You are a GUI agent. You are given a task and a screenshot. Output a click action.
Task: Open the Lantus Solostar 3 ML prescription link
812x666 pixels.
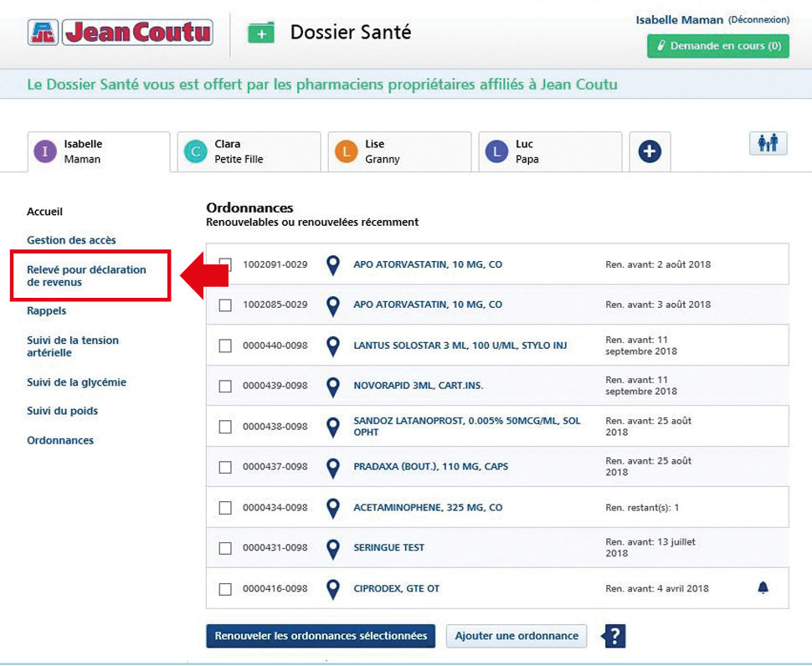click(460, 346)
